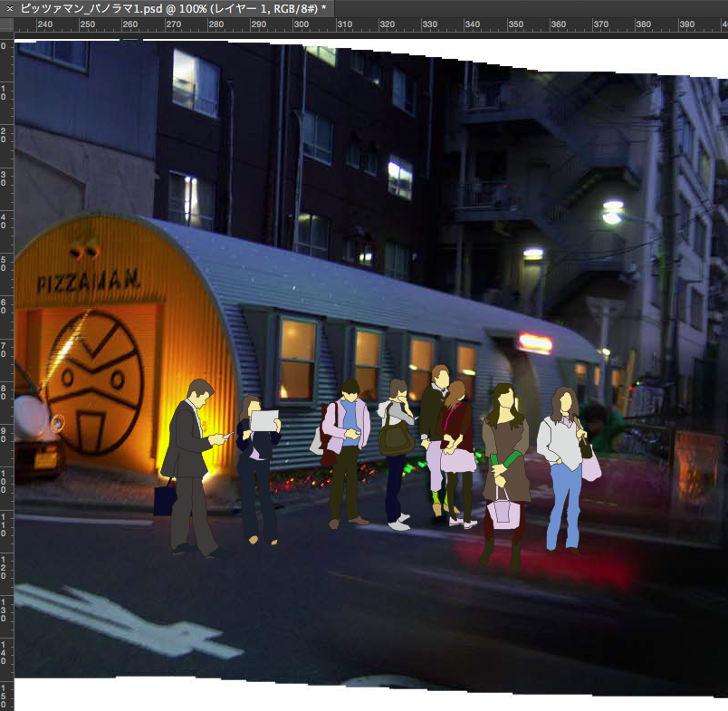This screenshot has width=728, height=711.
Task: Select the ピッツァマン_パノラマ1.psd document tab
Action: tap(168, 8)
